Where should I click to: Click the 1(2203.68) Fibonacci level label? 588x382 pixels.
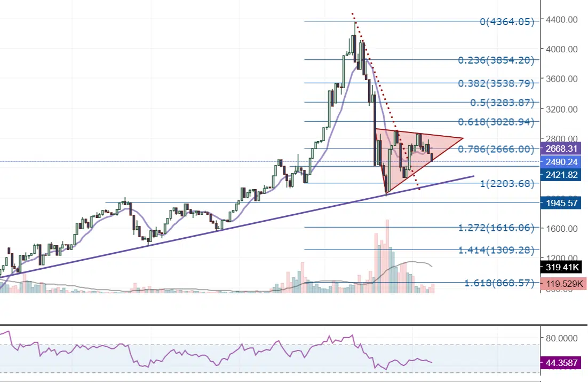pyautogui.click(x=507, y=184)
